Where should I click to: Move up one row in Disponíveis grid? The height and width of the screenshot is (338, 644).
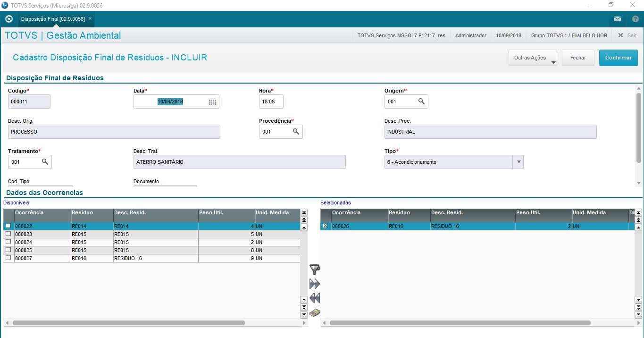tap(304, 227)
